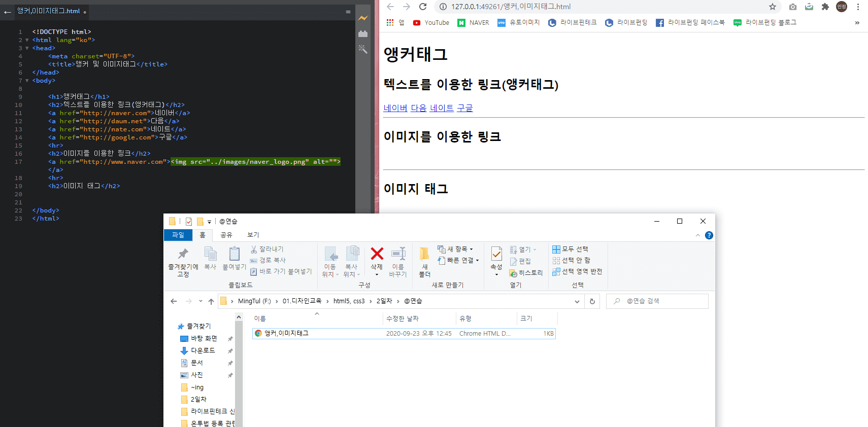868x427 pixels.
Task: Show hidden bookmarks with the » chevron
Action: tap(857, 22)
